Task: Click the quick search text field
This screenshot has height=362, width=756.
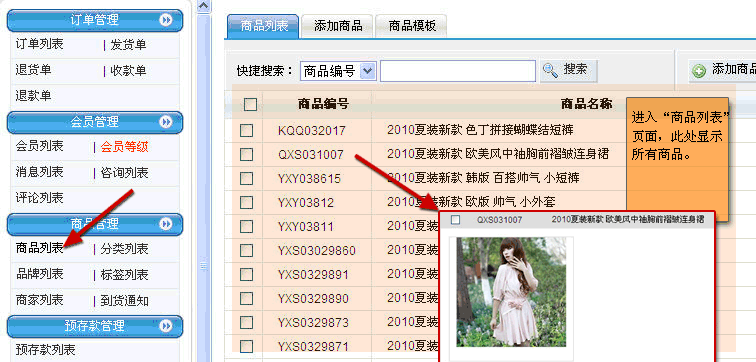Action: pos(458,71)
